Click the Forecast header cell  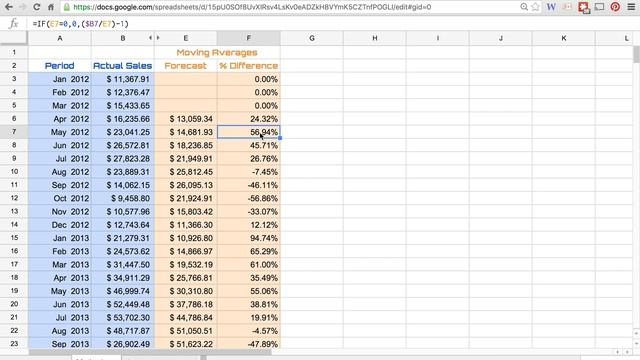186,66
